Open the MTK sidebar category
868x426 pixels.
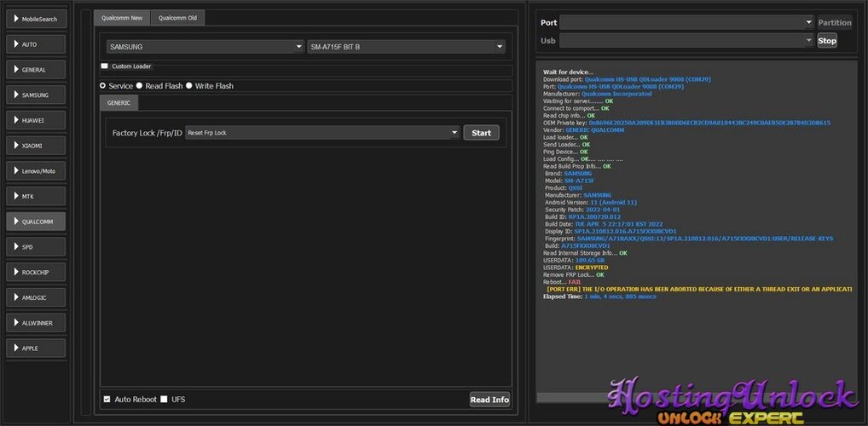pyautogui.click(x=36, y=197)
